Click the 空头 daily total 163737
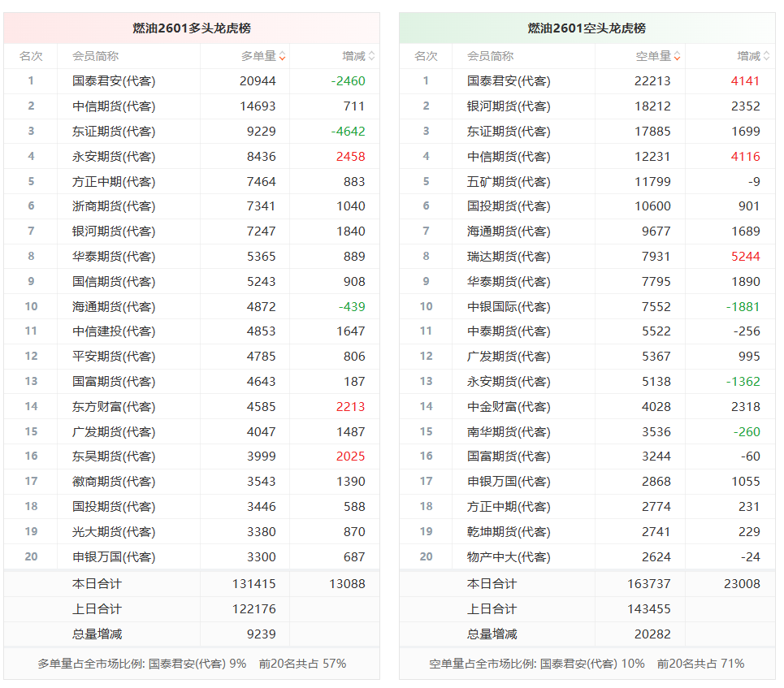784x688 pixels. [x=649, y=583]
